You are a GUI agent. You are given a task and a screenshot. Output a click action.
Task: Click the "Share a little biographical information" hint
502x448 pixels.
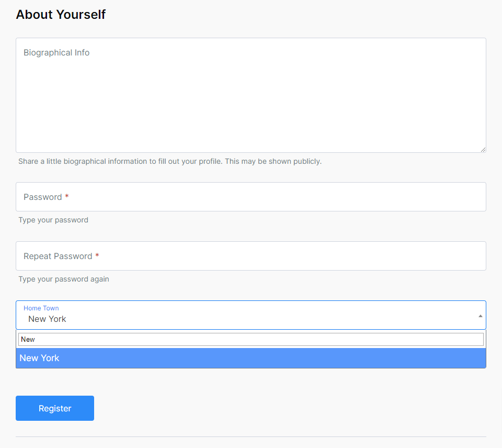169,161
